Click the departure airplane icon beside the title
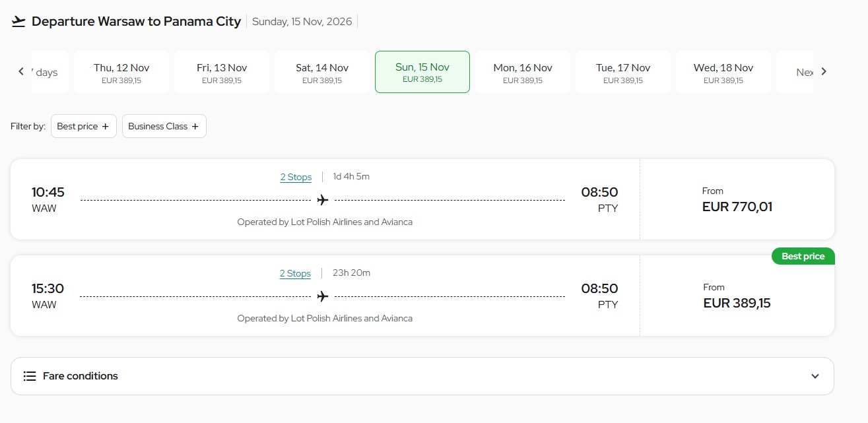 pos(18,21)
